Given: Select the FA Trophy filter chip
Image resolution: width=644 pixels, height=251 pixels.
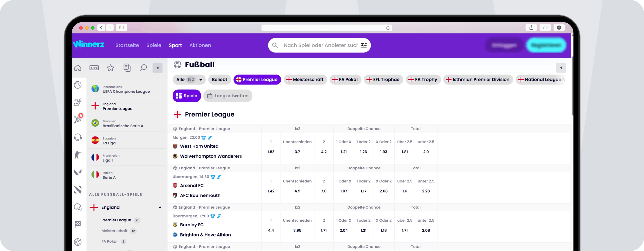Looking at the screenshot, I should [x=423, y=80].
